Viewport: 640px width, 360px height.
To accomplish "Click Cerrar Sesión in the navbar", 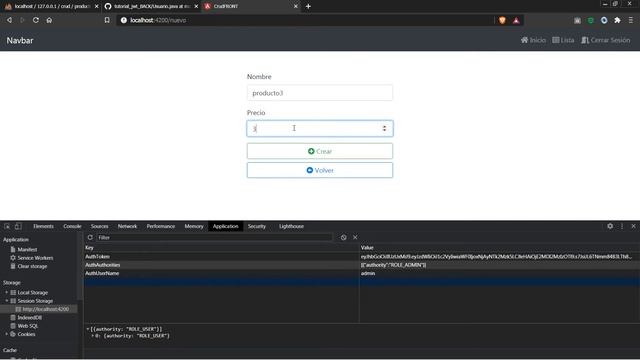I will pos(606,40).
